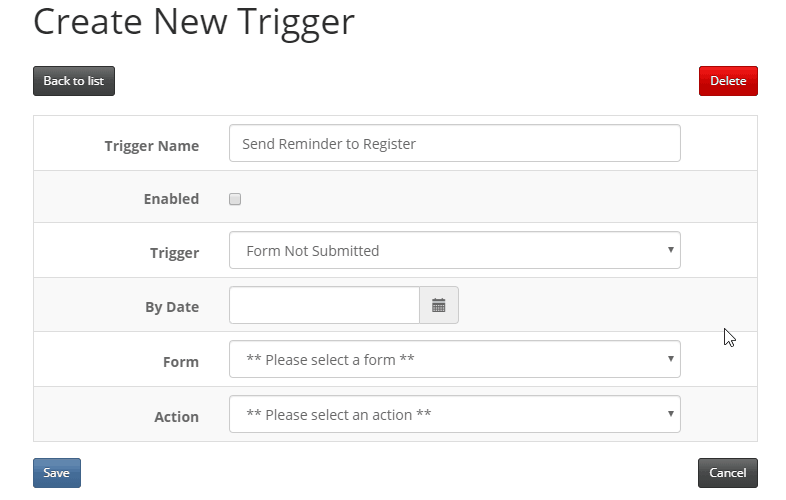Click the Trigger dropdown arrow

pyautogui.click(x=670, y=250)
